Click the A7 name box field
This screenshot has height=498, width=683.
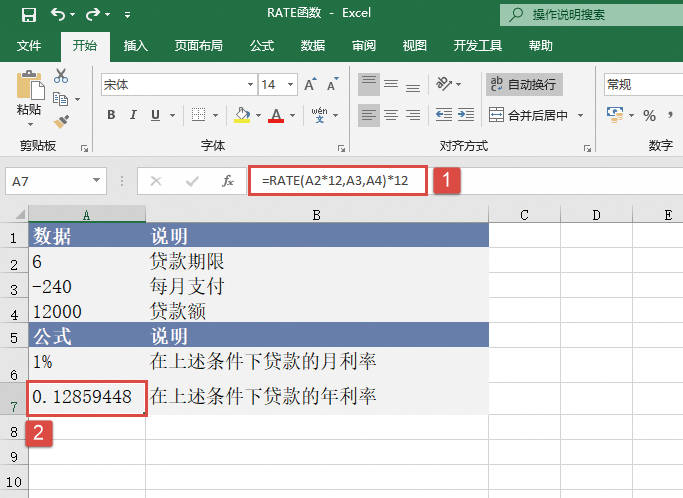(45, 181)
